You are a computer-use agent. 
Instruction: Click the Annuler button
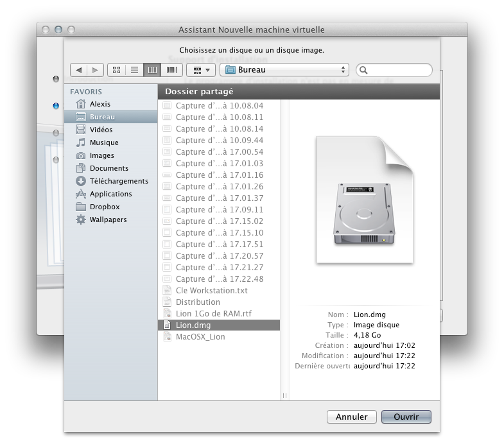(x=351, y=417)
